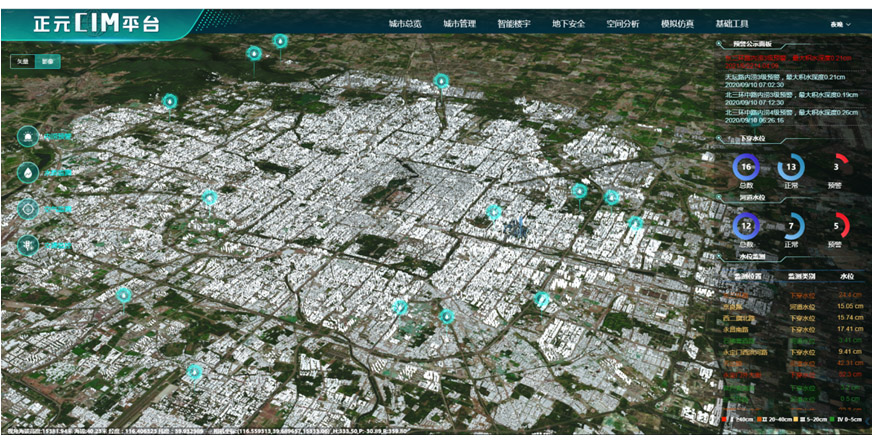Click the bottom circular icon in left sidebar

click(28, 243)
